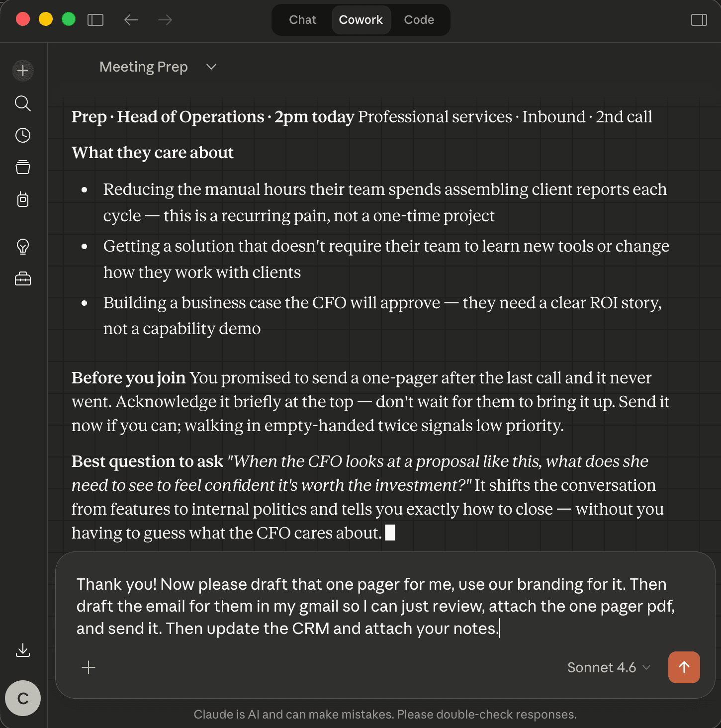The image size is (721, 728).
Task: Open the toolkit briefcase icon
Action: (23, 279)
